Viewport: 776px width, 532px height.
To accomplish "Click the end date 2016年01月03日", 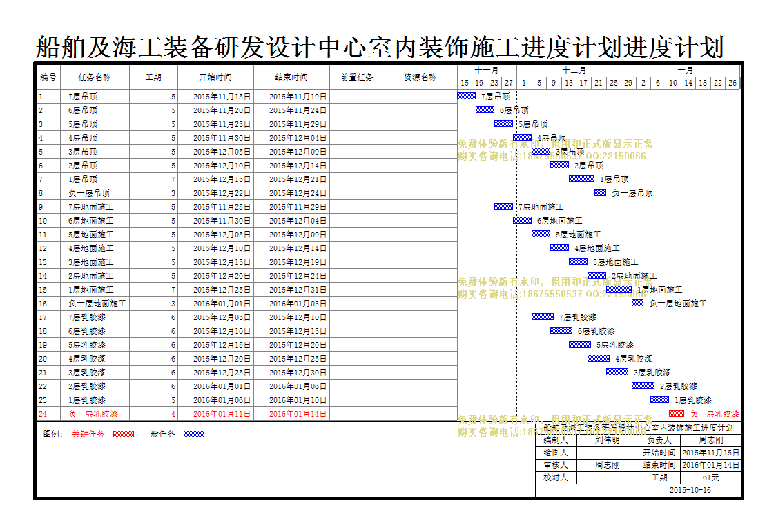I will point(298,304).
